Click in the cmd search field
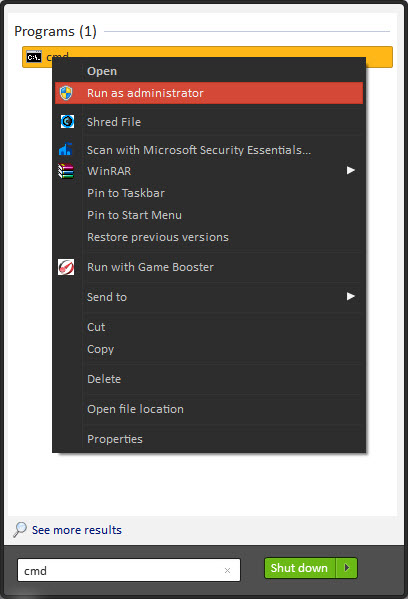 click(129, 570)
